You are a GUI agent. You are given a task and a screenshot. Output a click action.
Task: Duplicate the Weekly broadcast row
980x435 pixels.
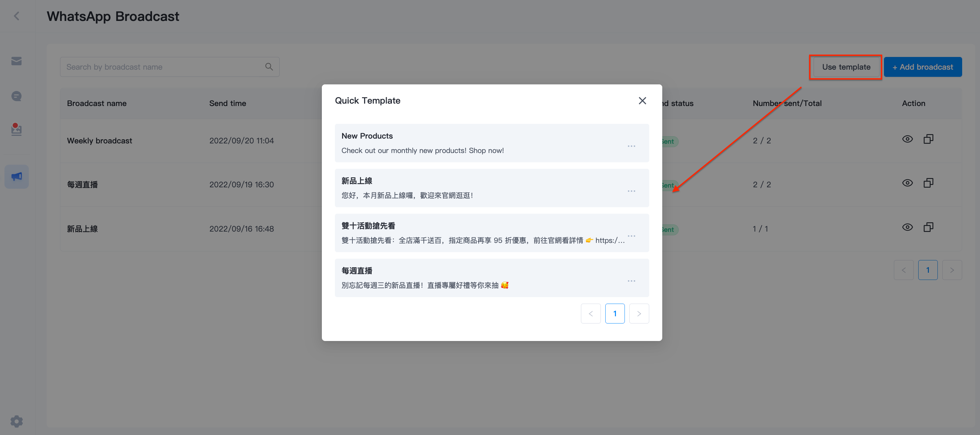point(928,139)
